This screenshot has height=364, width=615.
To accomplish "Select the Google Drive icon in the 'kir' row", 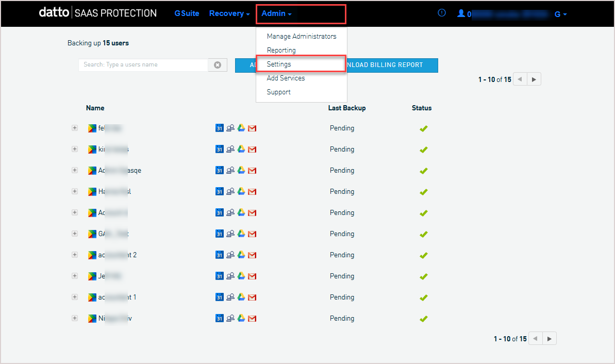I will tap(241, 149).
